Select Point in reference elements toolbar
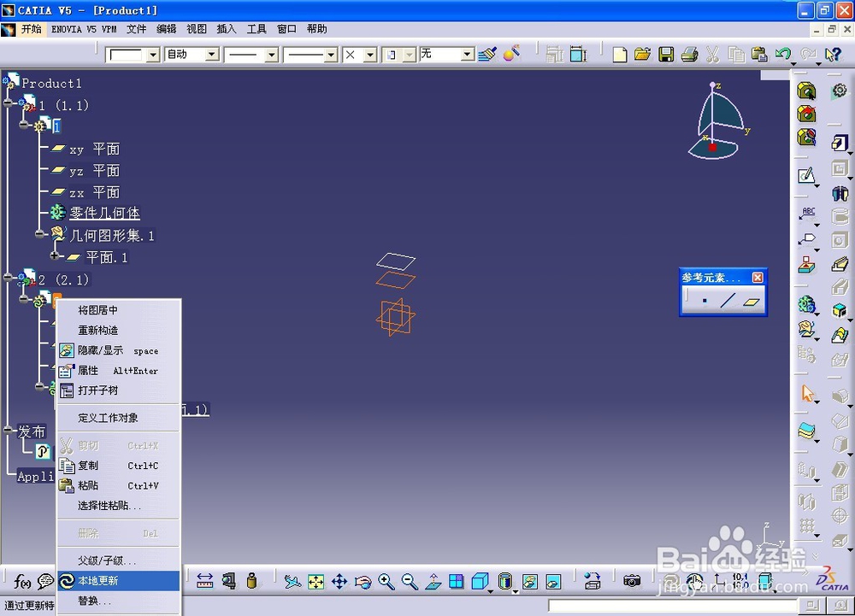 (705, 301)
